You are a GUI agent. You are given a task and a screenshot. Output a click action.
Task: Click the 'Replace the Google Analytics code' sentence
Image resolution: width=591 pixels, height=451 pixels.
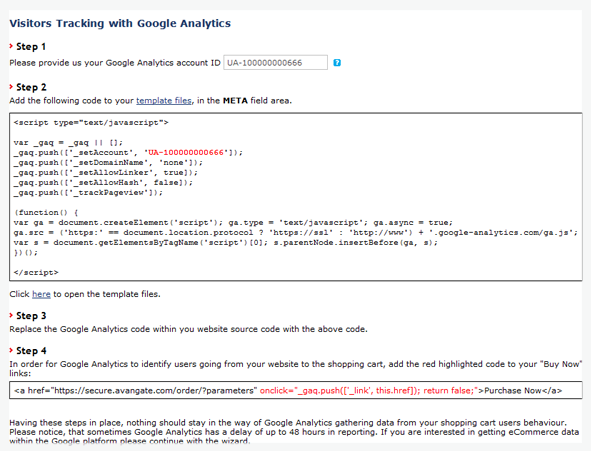pos(188,329)
